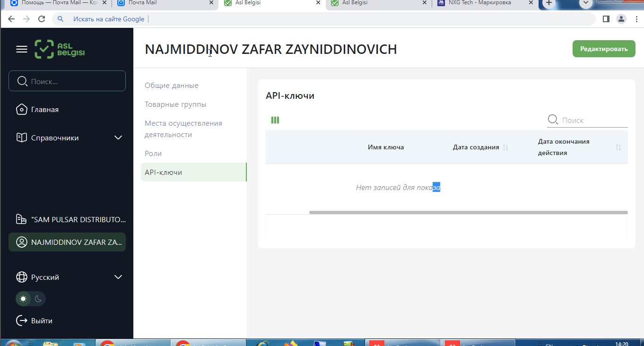644x346 pixels.
Task: Focus the sidebar Поиск... search field
Action: [x=67, y=81]
